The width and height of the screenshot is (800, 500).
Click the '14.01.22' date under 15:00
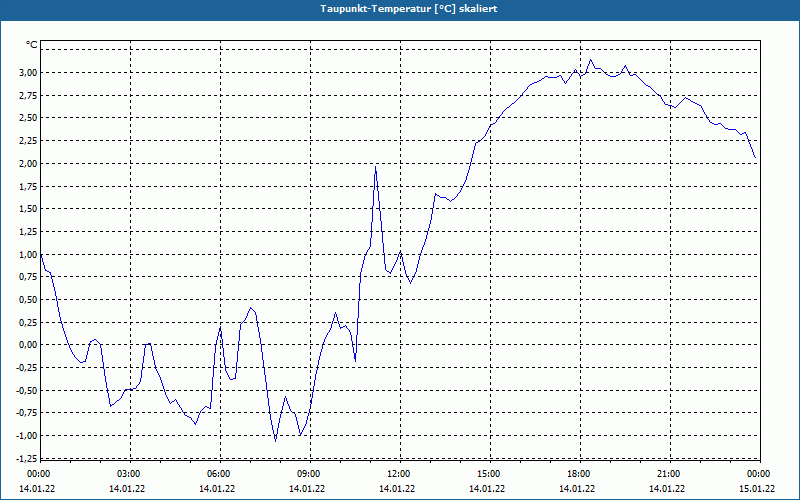pos(487,489)
